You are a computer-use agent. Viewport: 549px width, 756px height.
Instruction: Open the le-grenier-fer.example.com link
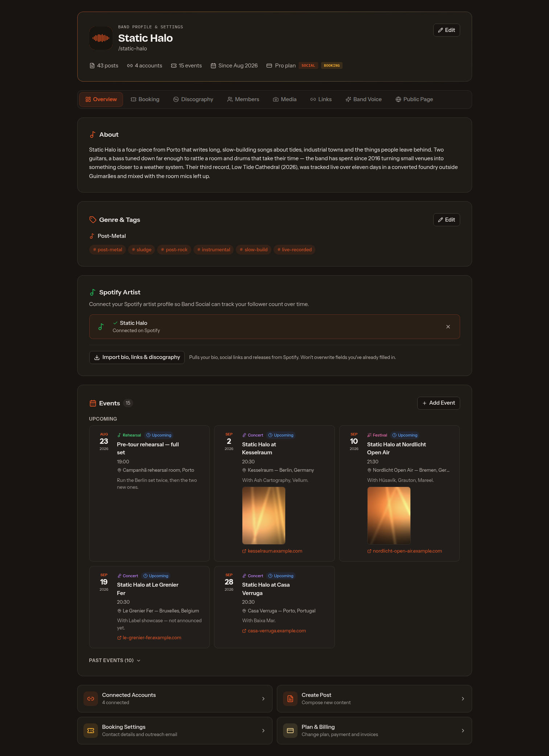point(149,638)
